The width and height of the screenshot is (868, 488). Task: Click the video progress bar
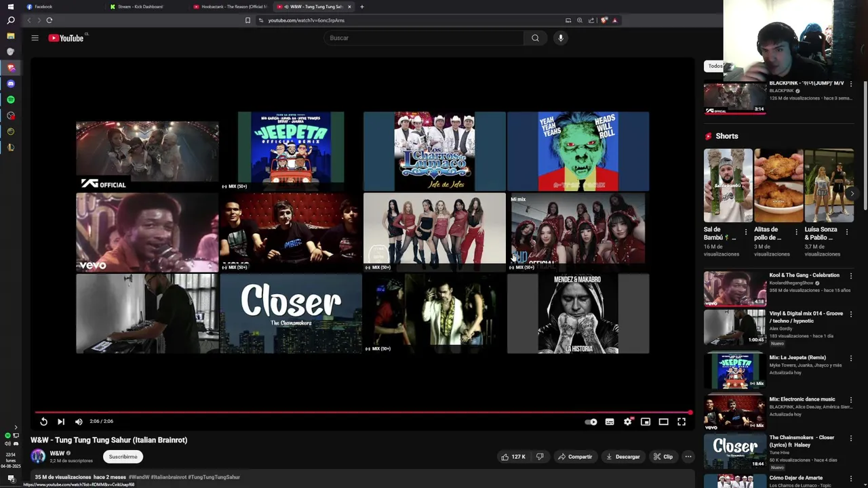(363, 412)
